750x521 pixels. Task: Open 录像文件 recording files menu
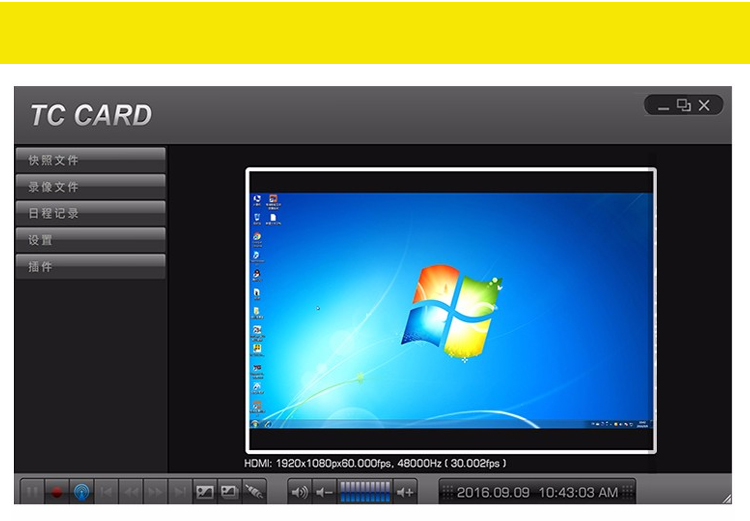coord(90,187)
